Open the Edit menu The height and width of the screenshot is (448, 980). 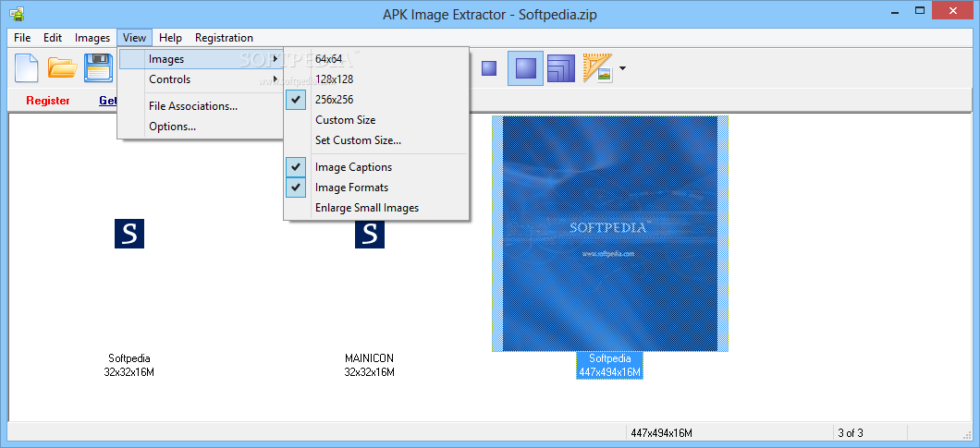[x=53, y=38]
